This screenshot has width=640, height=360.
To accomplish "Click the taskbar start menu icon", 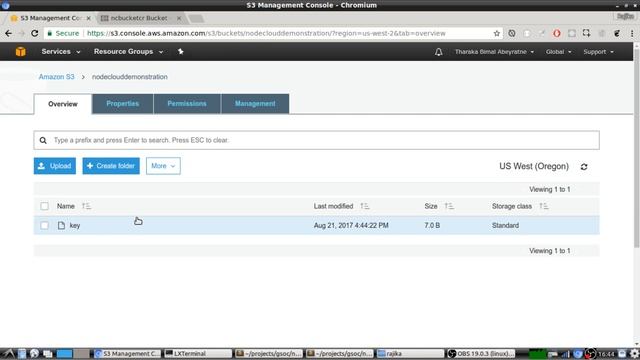I will [x=9, y=353].
